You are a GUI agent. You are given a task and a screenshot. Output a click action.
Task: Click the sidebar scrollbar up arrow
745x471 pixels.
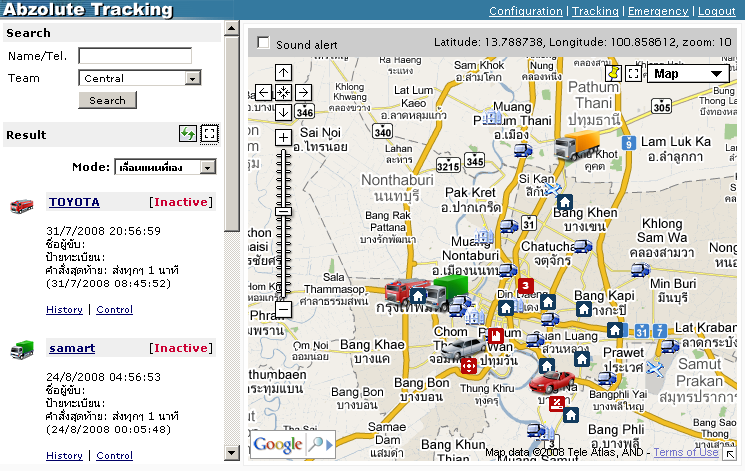click(231, 29)
